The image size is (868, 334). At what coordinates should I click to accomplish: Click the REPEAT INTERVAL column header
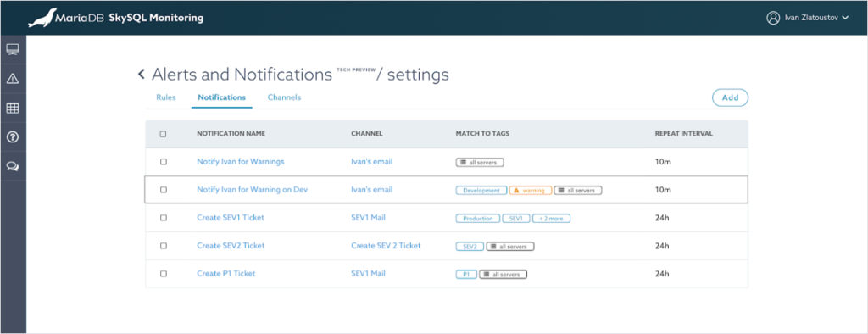(x=684, y=133)
